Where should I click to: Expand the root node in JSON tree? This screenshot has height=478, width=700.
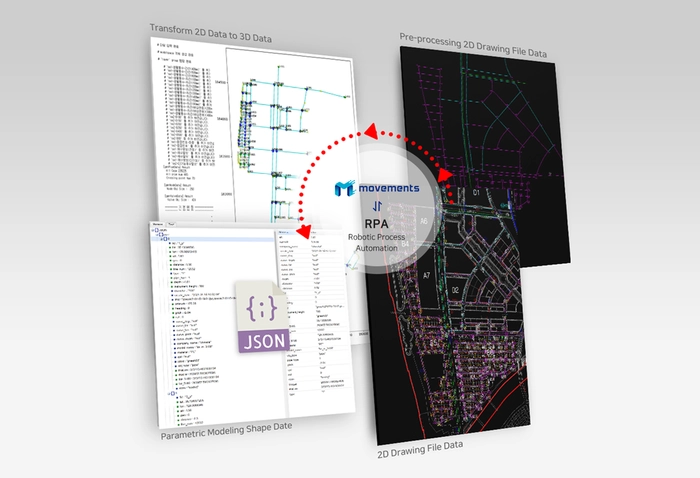click(153, 230)
